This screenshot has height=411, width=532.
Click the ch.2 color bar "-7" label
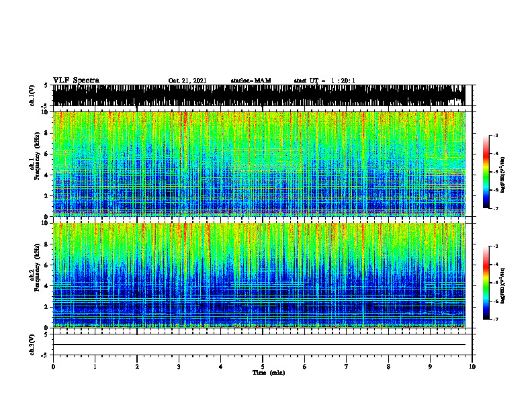[496, 319]
